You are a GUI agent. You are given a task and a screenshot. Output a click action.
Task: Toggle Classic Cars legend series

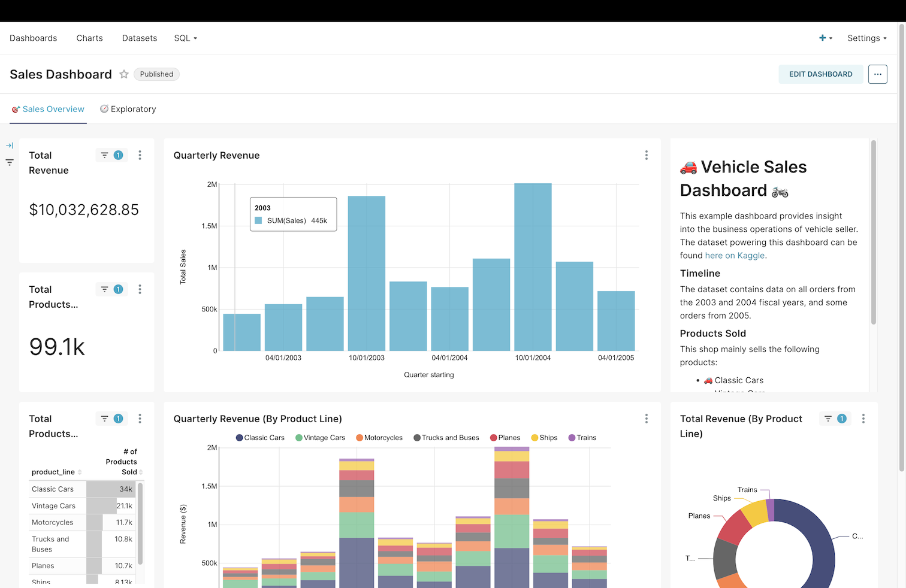260,438
